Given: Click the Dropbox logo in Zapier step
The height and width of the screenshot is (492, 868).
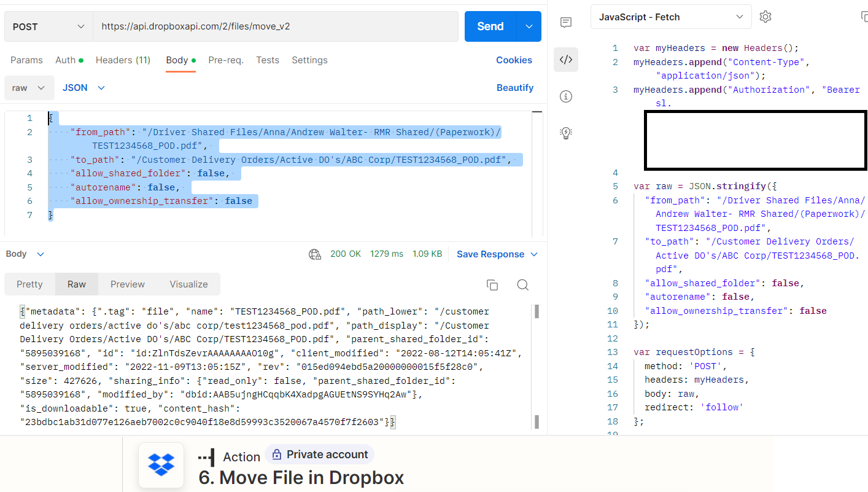Looking at the screenshot, I should pos(161,464).
